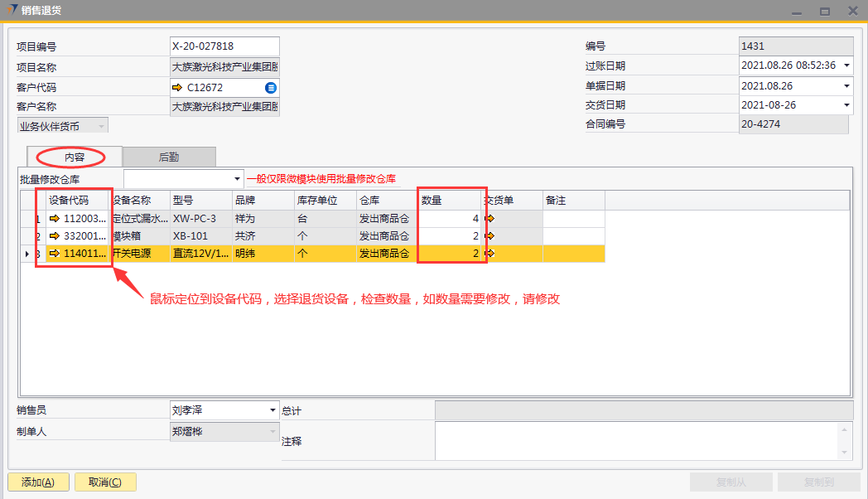Click link arrow for device code 332001 row
This screenshot has height=499, width=868.
(x=55, y=236)
